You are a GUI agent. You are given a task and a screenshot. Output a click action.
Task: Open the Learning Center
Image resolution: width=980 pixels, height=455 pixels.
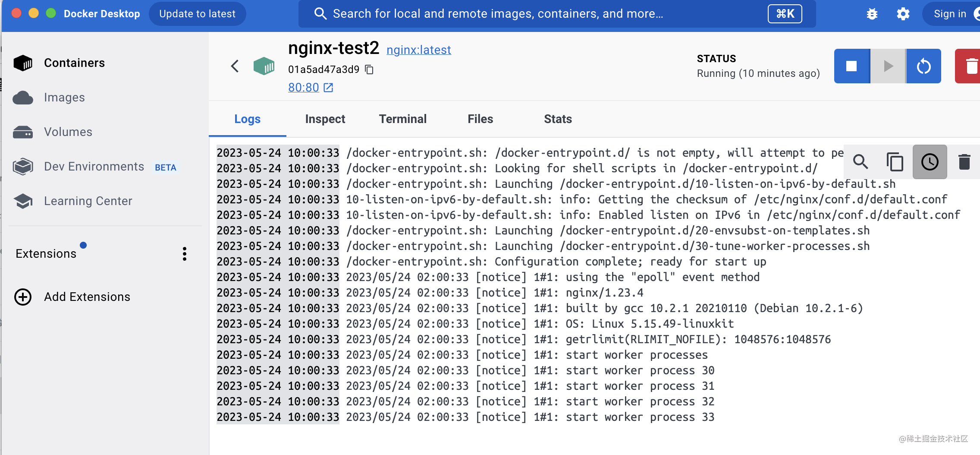pyautogui.click(x=88, y=201)
